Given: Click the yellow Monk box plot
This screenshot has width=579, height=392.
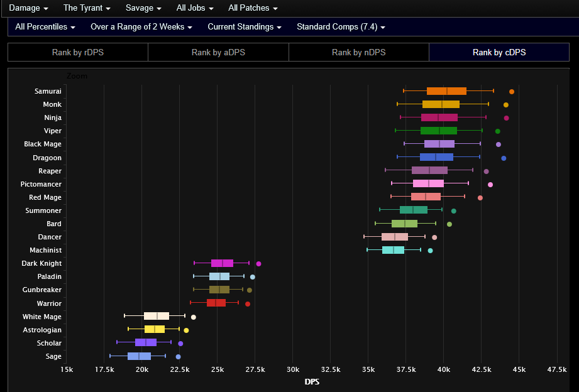Looking at the screenshot, I should tap(441, 104).
